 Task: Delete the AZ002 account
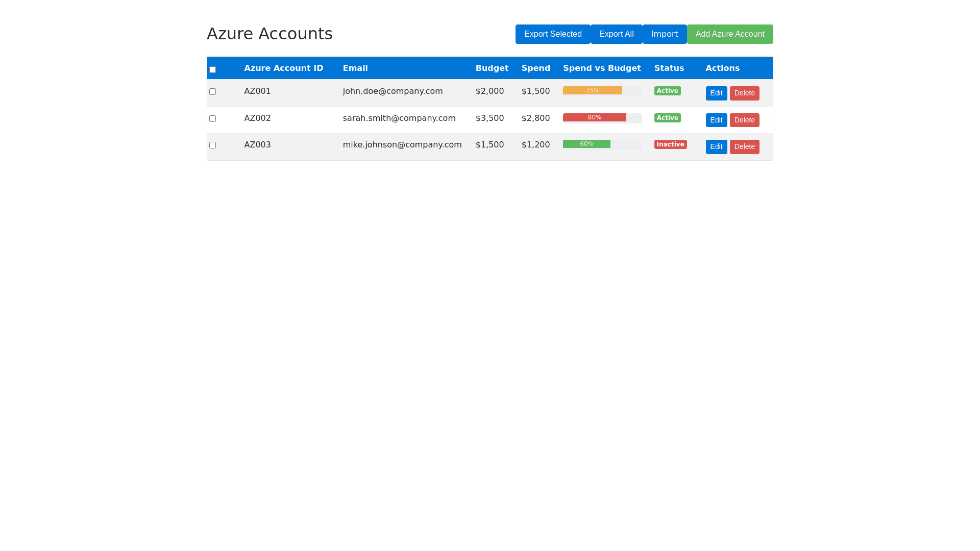pos(744,120)
